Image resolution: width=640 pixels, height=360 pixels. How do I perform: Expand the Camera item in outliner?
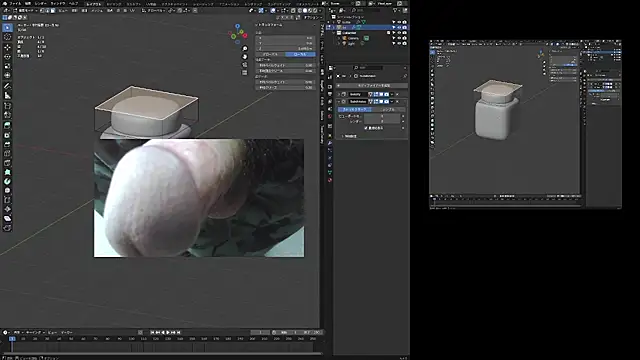click(339, 38)
